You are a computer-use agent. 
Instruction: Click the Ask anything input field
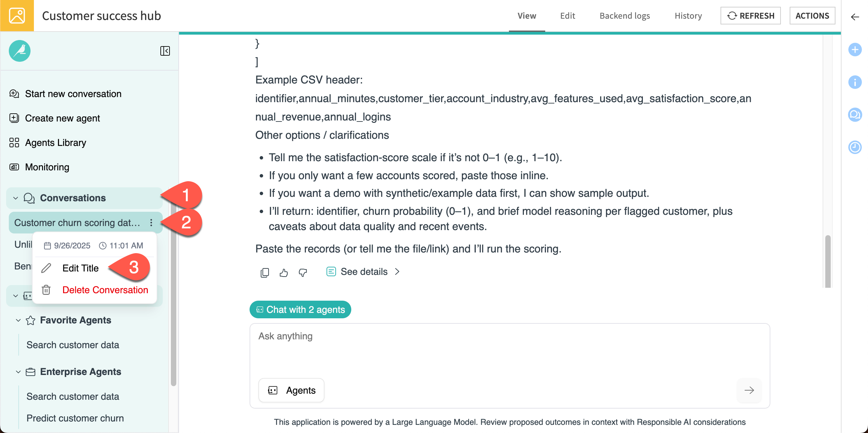click(x=509, y=350)
